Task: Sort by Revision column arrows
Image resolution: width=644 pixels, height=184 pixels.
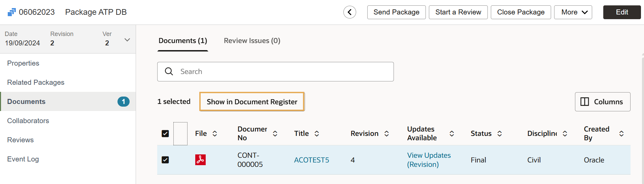Action: 386,134
